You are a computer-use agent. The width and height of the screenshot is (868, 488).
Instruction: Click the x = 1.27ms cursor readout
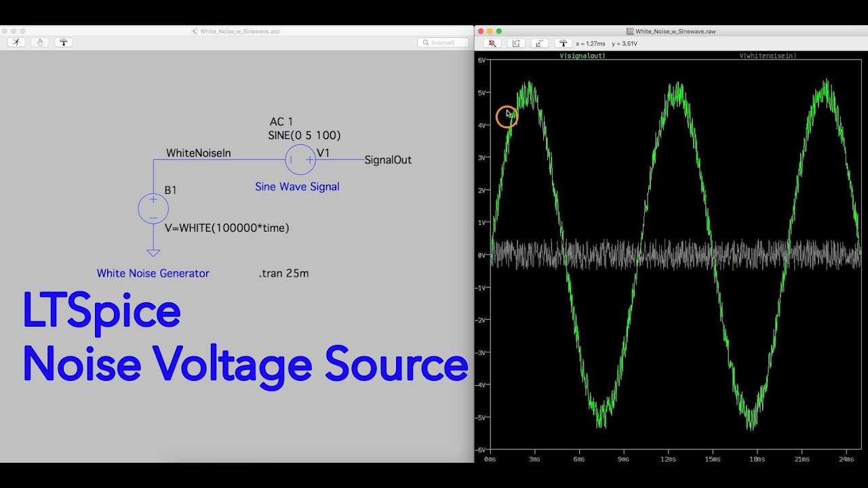point(591,43)
